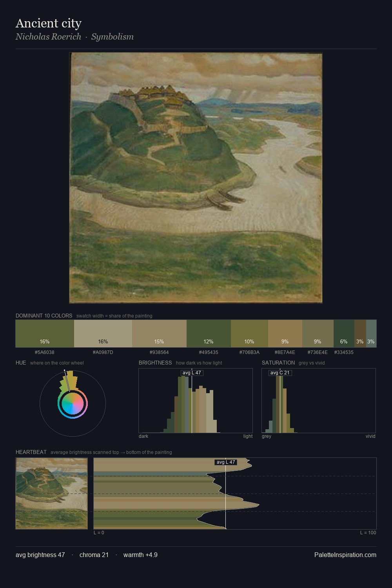392x588 pixels.
Task: Select the #A0987D hex label
Action: pos(103,352)
